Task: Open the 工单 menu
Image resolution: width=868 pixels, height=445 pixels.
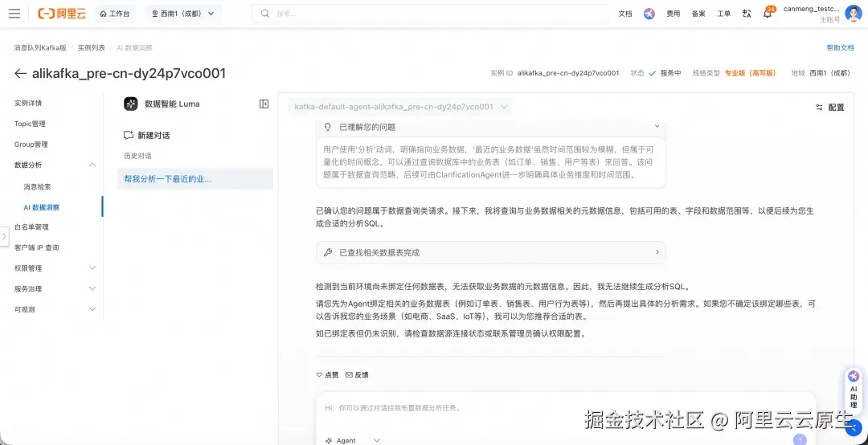Action: 724,14
